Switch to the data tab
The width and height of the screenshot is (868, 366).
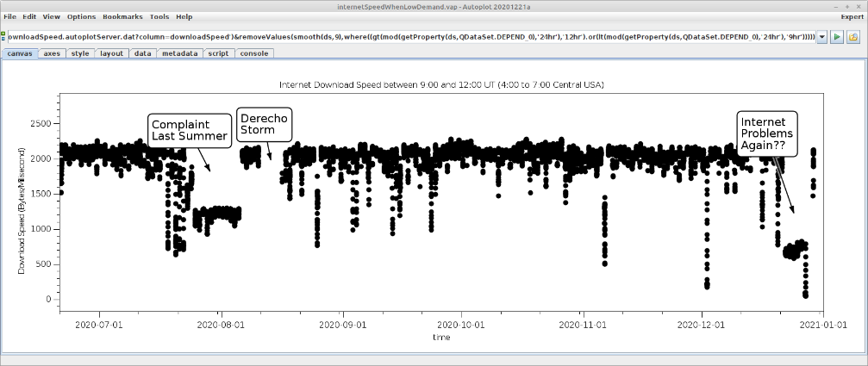[143, 53]
